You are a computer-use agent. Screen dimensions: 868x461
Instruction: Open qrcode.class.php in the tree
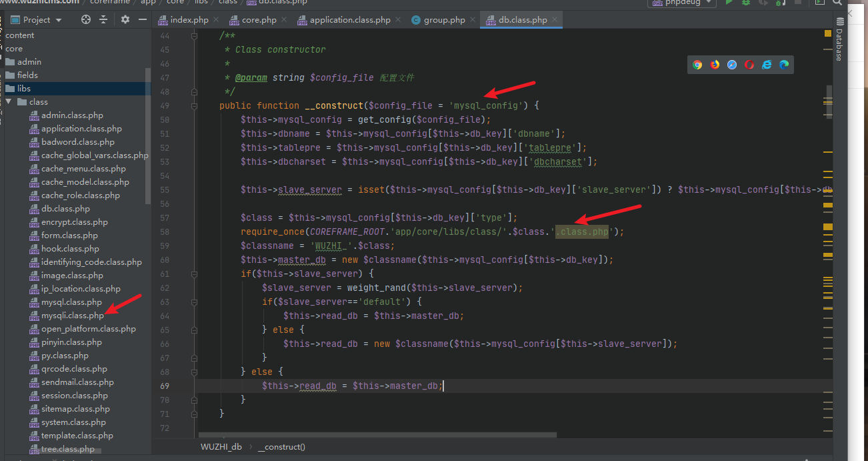click(75, 369)
